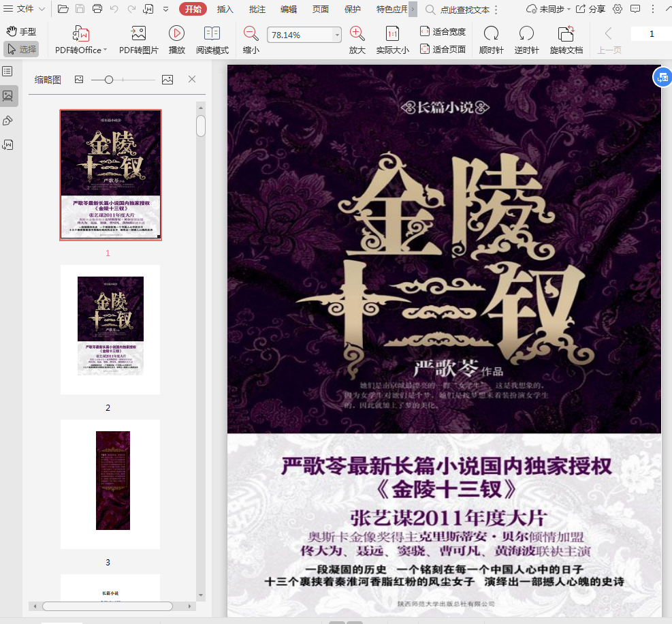Open the 特色应用 tab
Viewport: 672px width, 624px height.
click(391, 9)
